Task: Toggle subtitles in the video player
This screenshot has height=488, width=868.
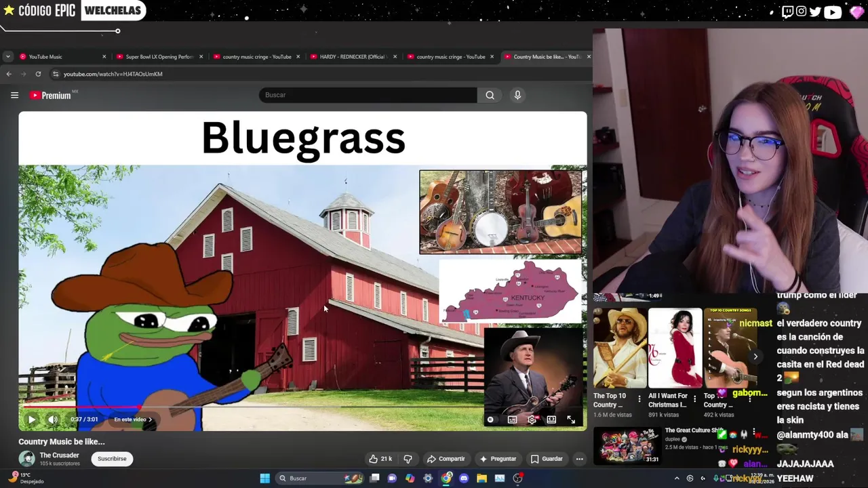Action: point(512,420)
